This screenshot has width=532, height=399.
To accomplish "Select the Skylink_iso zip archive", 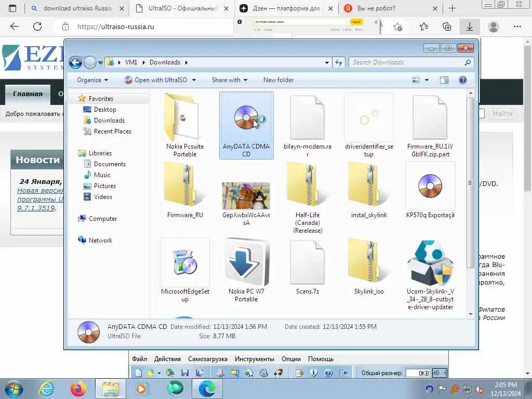I will [369, 267].
